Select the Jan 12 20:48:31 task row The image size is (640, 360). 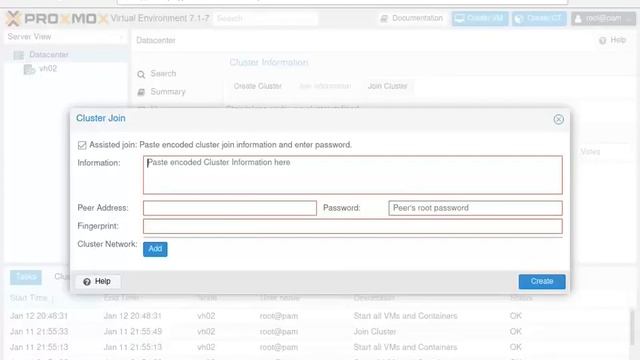[x=318, y=316]
